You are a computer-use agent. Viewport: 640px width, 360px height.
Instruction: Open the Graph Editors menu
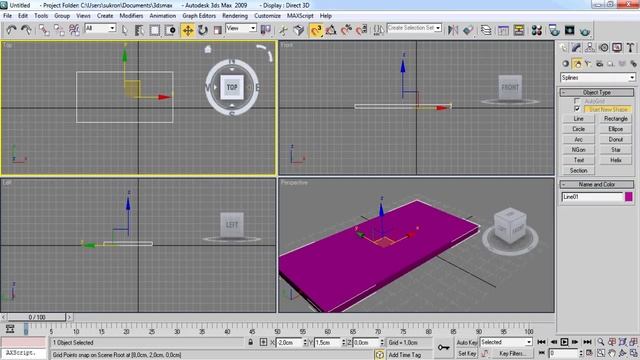point(199,16)
